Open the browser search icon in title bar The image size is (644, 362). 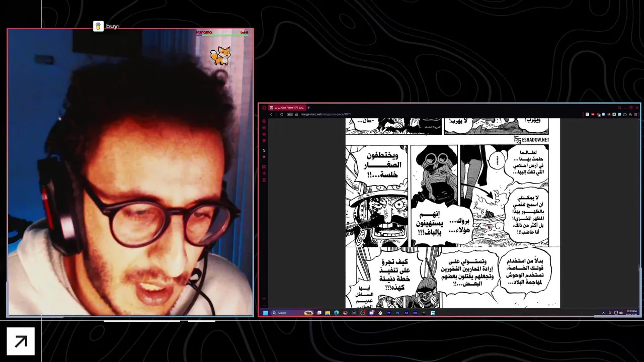pos(619,108)
